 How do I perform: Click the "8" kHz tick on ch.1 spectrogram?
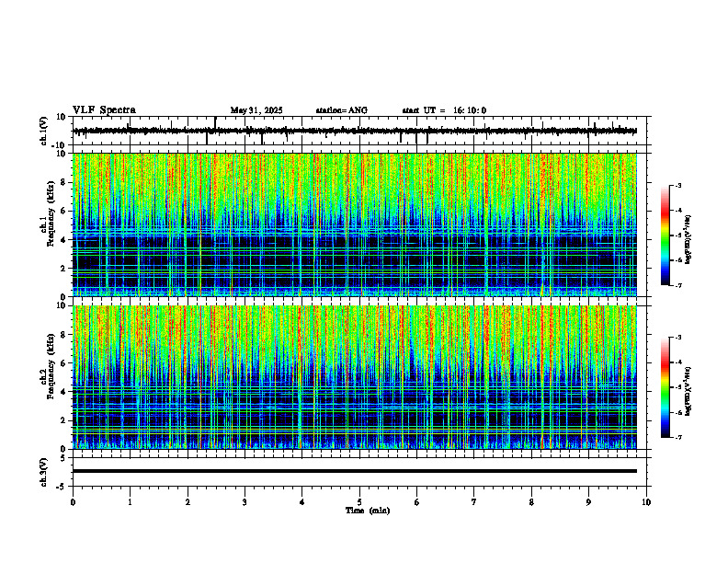pos(64,182)
